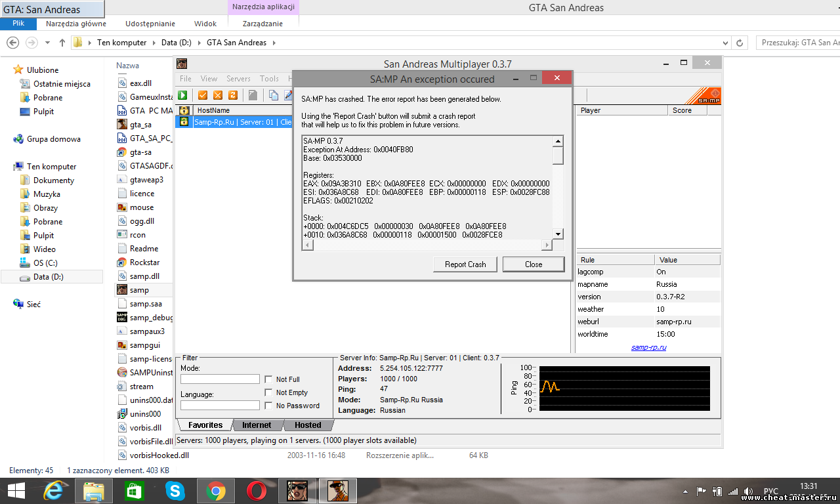This screenshot has width=840, height=504.
Task: Click the copy server info icon
Action: 274,95
